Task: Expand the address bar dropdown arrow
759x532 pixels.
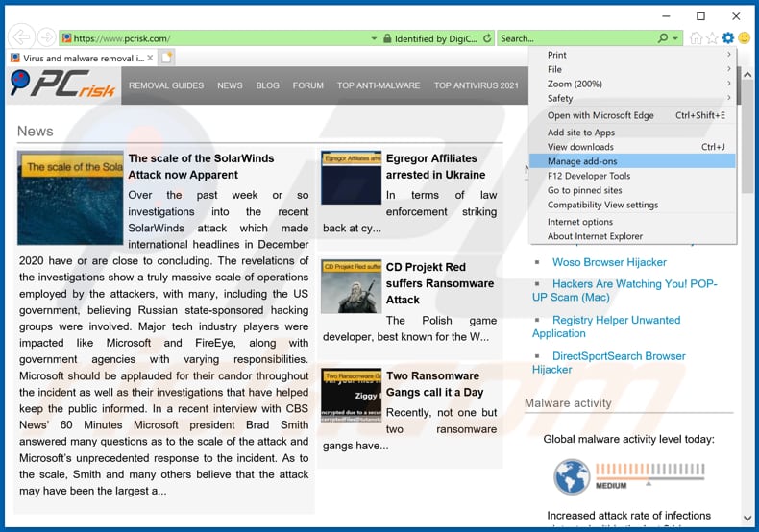Action: pyautogui.click(x=374, y=38)
